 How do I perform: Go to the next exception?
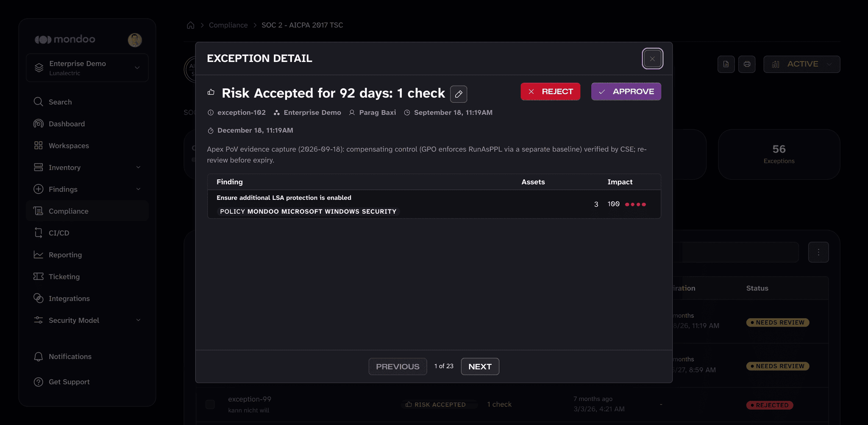480,366
